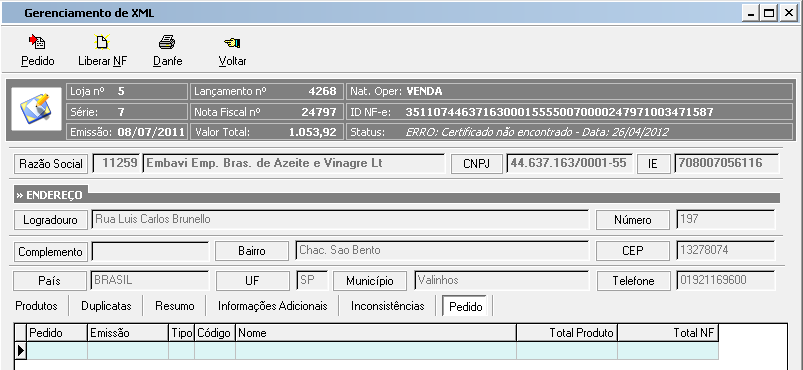This screenshot has height=370, width=803.
Task: Open the Duplicatas tab
Action: coord(106,306)
